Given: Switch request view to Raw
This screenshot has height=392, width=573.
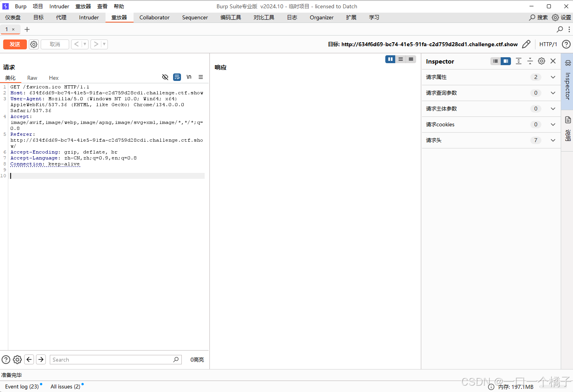Looking at the screenshot, I should tap(32, 78).
